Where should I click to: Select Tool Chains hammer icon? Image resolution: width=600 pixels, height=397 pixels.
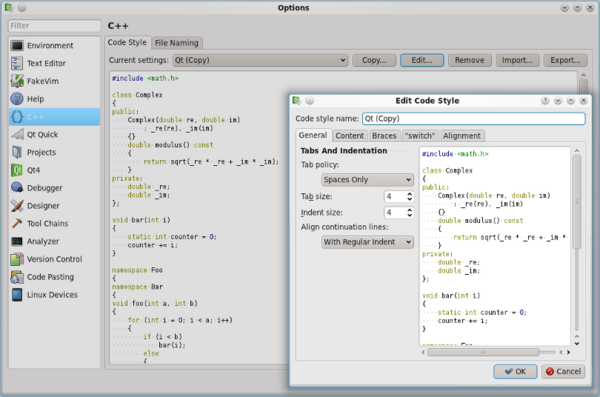pyautogui.click(x=17, y=224)
